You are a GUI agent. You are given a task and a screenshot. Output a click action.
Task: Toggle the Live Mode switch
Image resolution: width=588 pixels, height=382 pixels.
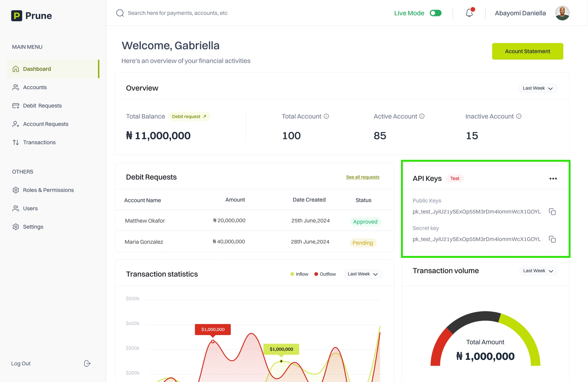click(x=435, y=13)
